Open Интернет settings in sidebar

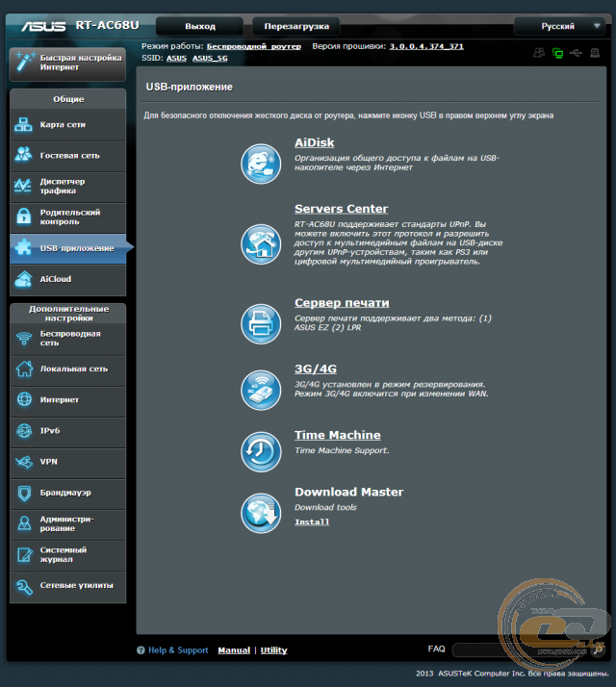68,400
